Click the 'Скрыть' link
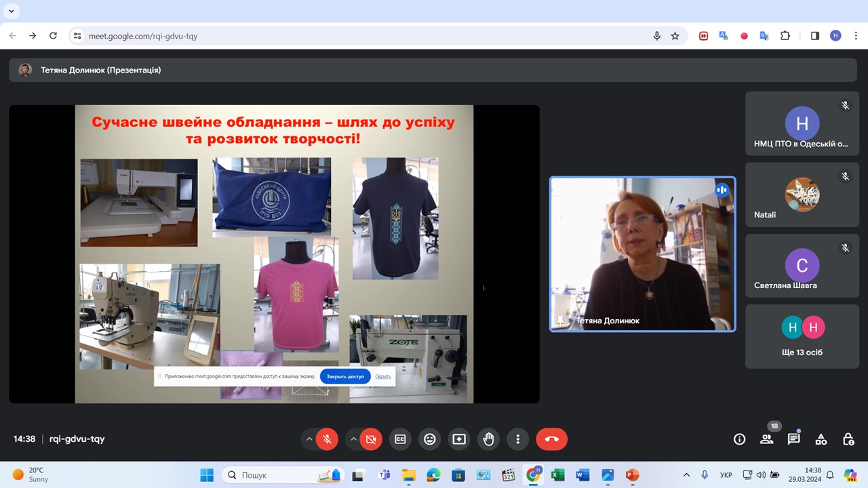The image size is (868, 488). [x=383, y=376]
